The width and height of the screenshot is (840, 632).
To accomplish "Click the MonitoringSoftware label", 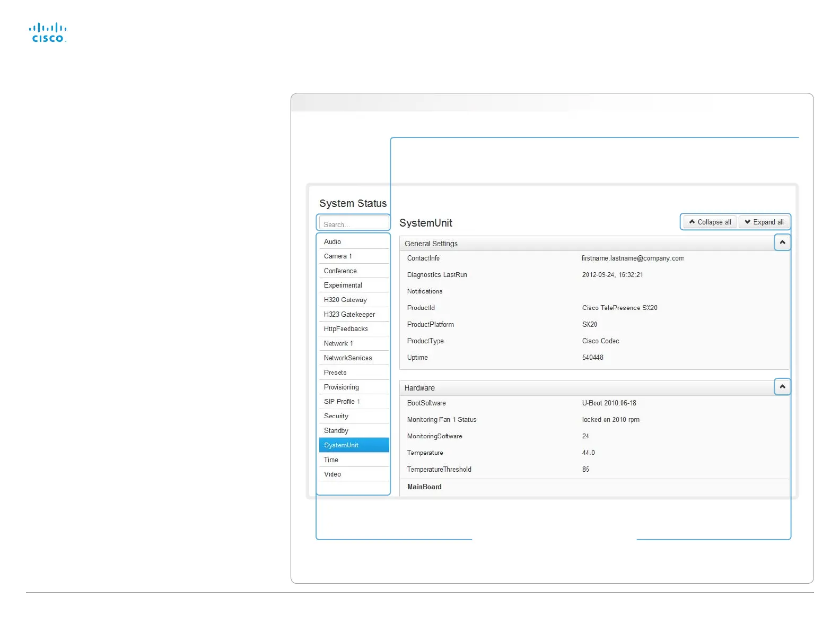I will click(434, 436).
